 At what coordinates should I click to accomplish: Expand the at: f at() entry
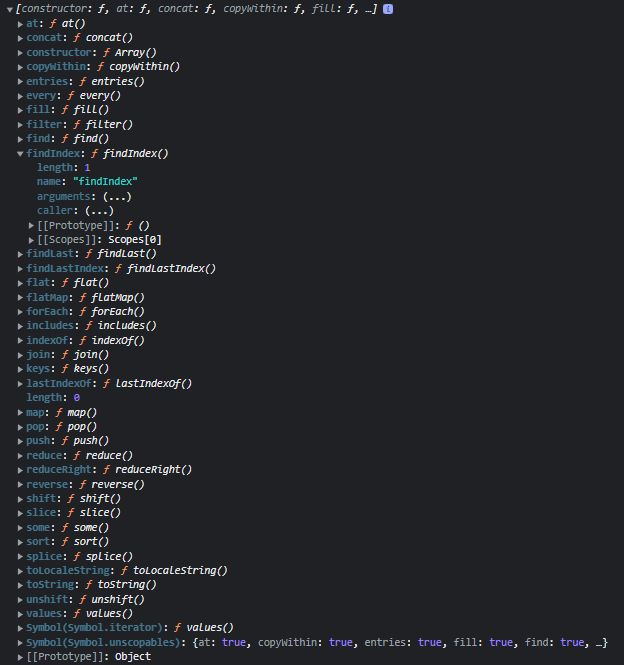point(20,24)
